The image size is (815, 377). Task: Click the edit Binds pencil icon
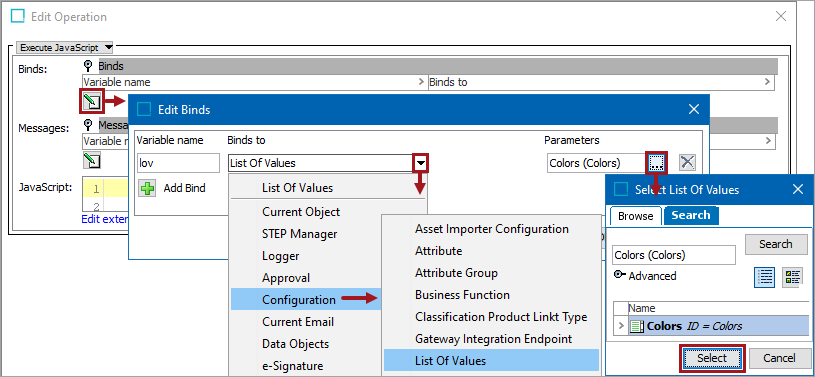pos(91,101)
